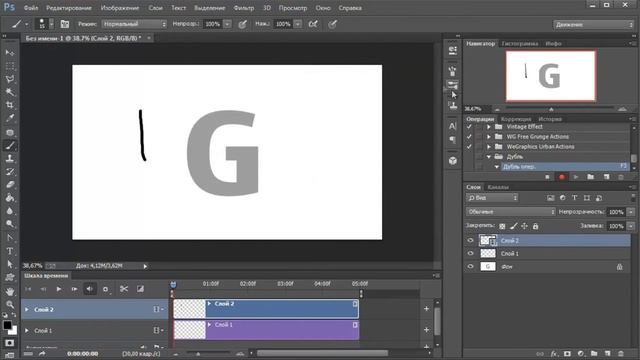640x360 pixels.
Task: Collapse the Дубль action set
Action: click(x=489, y=157)
